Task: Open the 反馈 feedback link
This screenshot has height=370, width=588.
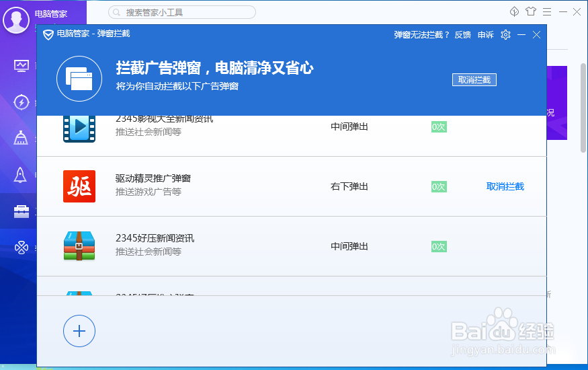Action: coord(463,35)
